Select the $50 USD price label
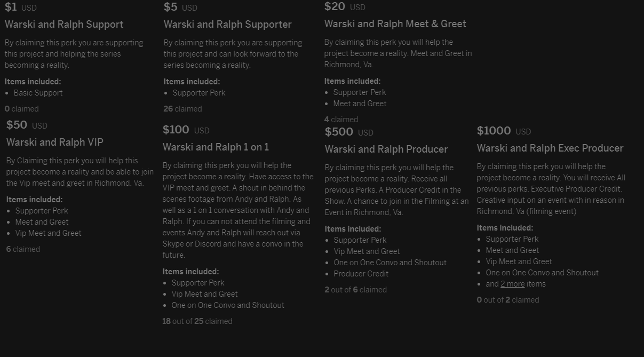Image resolution: width=644 pixels, height=357 pixels. pyautogui.click(x=27, y=125)
